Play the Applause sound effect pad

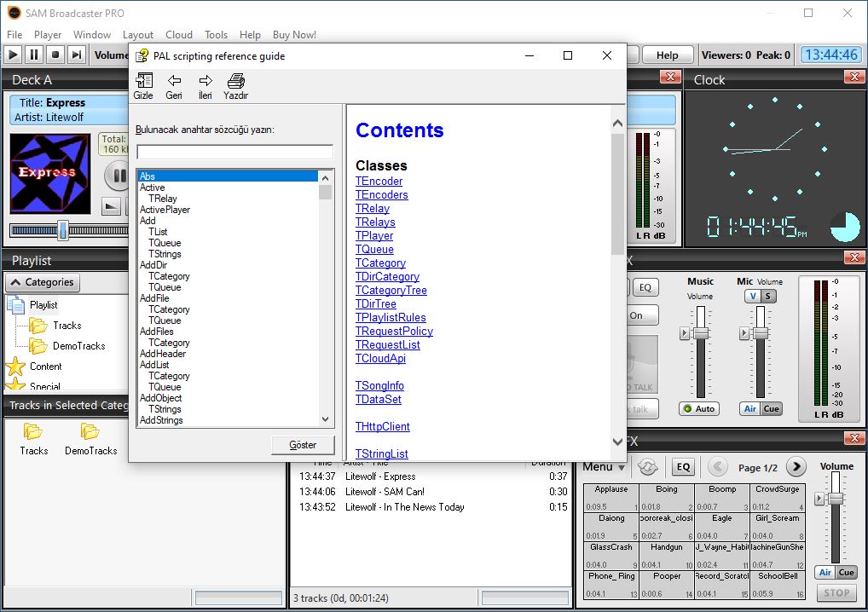click(611, 498)
